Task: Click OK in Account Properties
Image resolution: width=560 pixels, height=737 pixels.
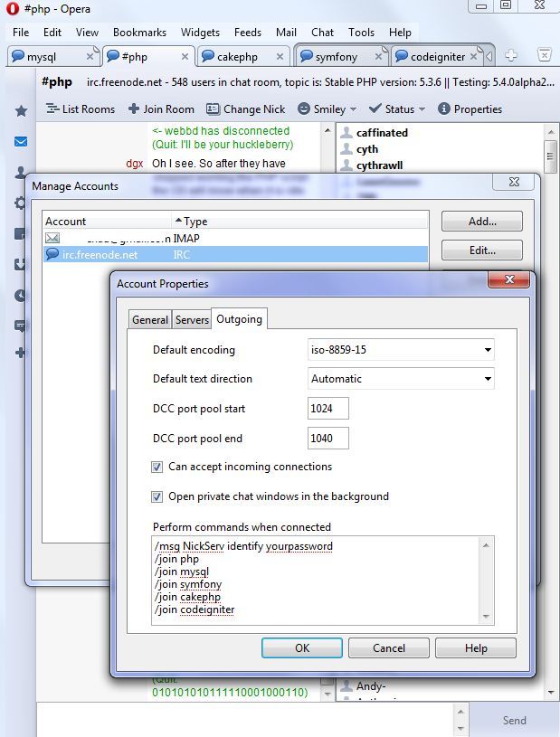Action: pyautogui.click(x=302, y=648)
